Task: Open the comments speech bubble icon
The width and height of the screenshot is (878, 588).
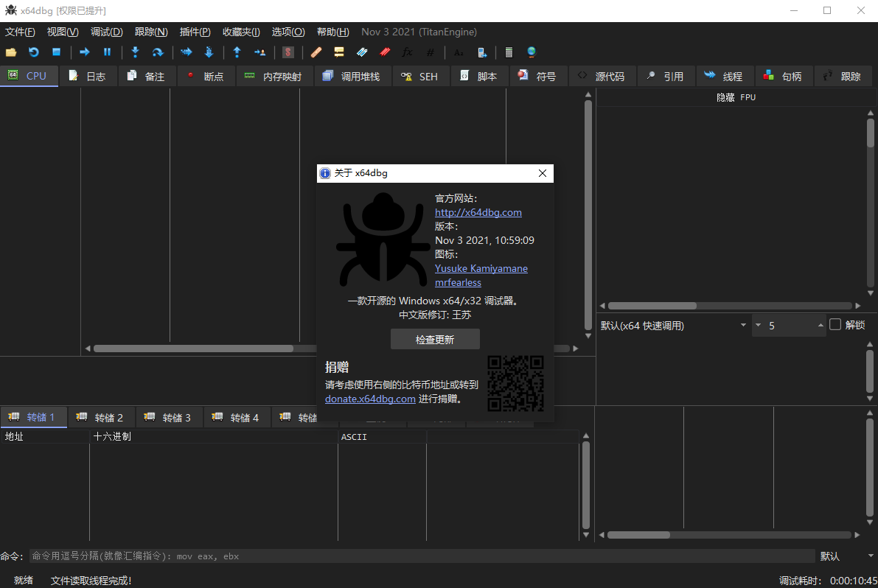Action: [339, 52]
